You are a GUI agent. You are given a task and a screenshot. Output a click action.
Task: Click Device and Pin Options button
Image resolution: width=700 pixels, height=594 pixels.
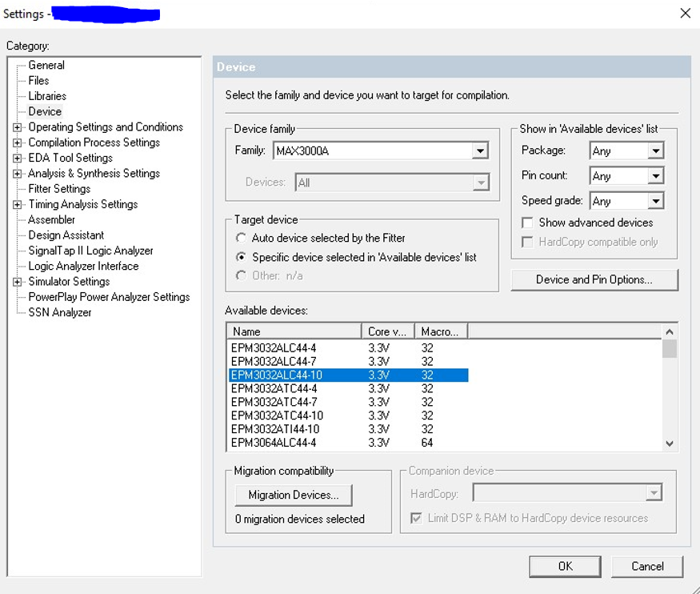click(594, 280)
